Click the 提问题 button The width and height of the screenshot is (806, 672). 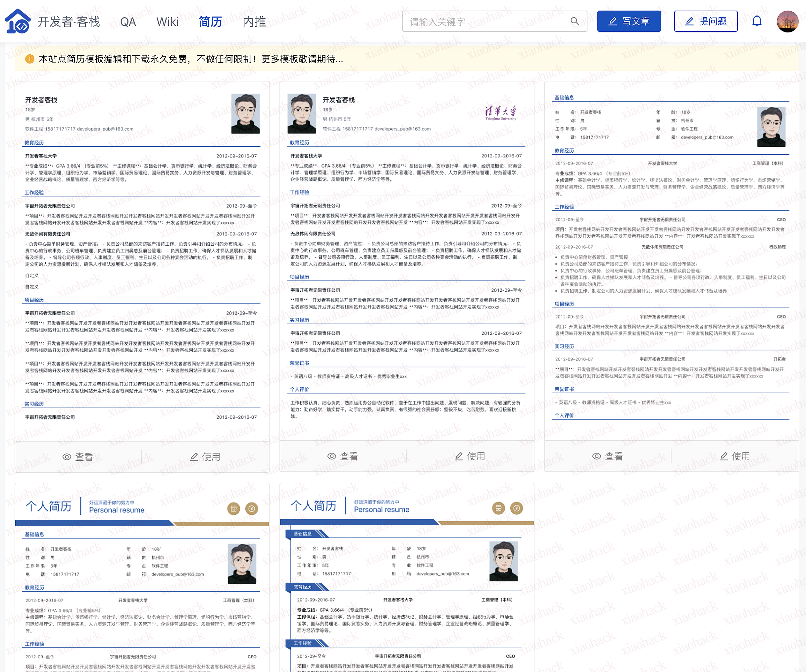coord(705,21)
